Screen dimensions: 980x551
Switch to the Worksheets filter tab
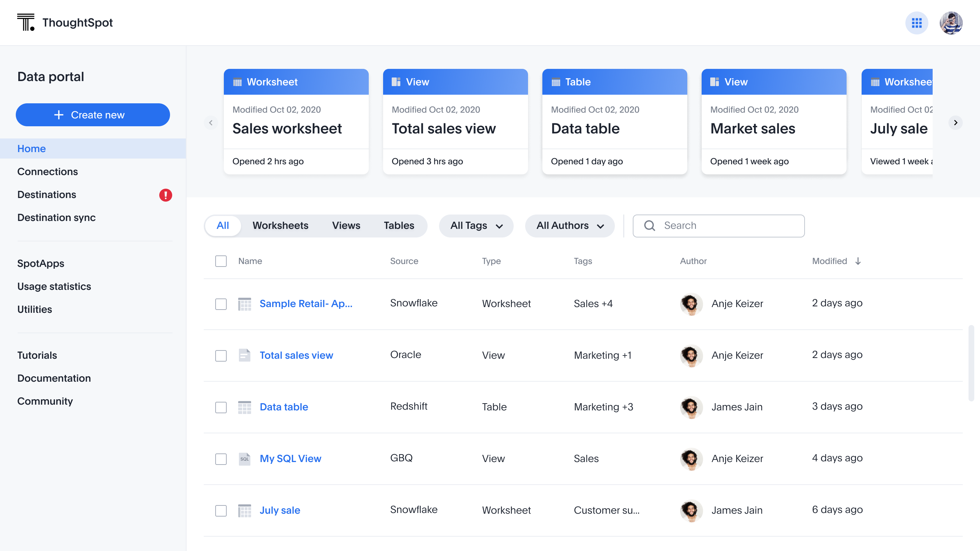pos(281,226)
